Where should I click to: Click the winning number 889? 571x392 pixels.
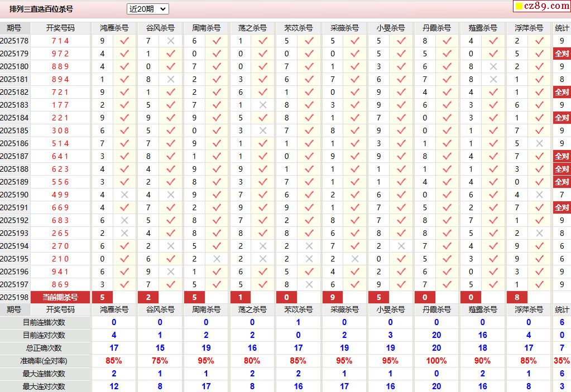point(60,66)
